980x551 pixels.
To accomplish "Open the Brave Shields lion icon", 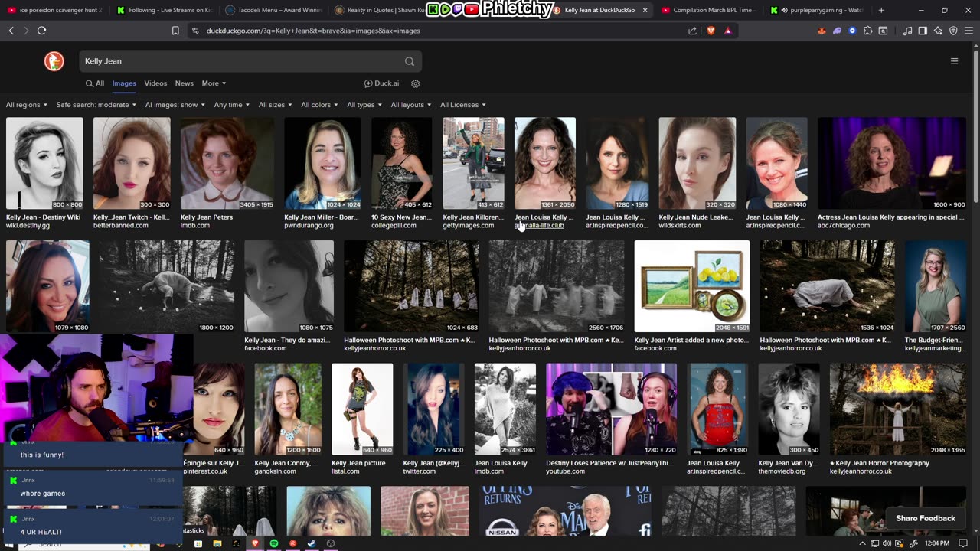I will point(710,31).
